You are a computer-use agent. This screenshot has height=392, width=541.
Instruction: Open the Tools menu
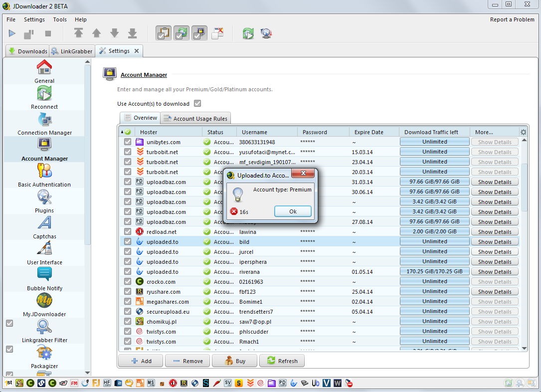(x=60, y=19)
